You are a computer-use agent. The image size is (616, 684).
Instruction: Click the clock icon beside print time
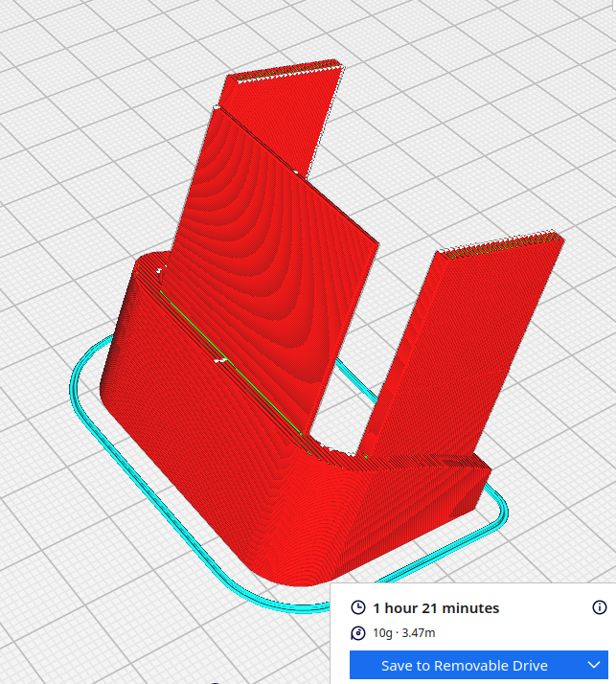(358, 607)
